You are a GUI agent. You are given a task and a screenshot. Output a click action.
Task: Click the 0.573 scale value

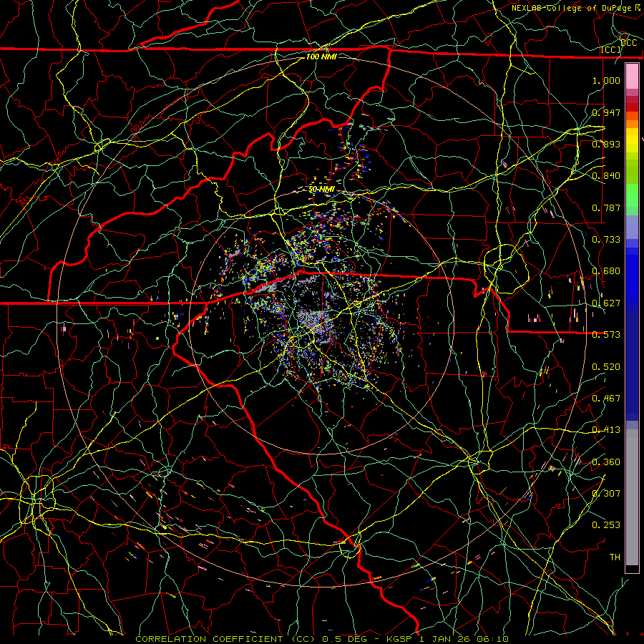click(x=606, y=334)
